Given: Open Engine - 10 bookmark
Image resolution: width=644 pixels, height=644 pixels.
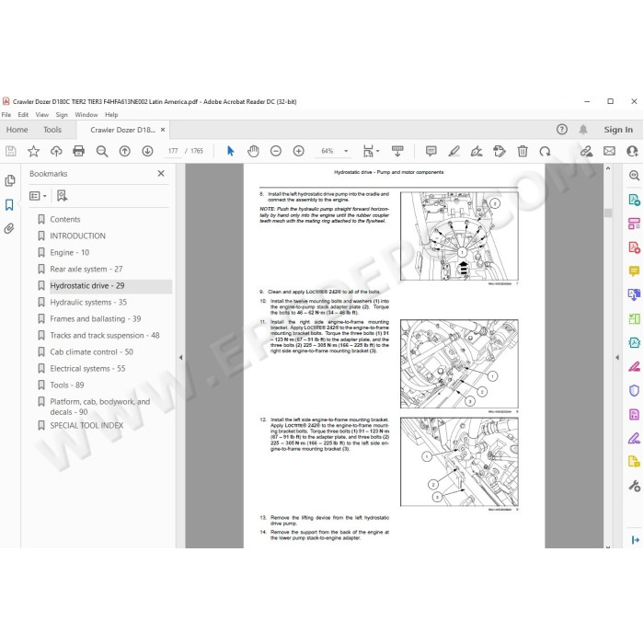Looking at the screenshot, I should pyautogui.click(x=69, y=253).
